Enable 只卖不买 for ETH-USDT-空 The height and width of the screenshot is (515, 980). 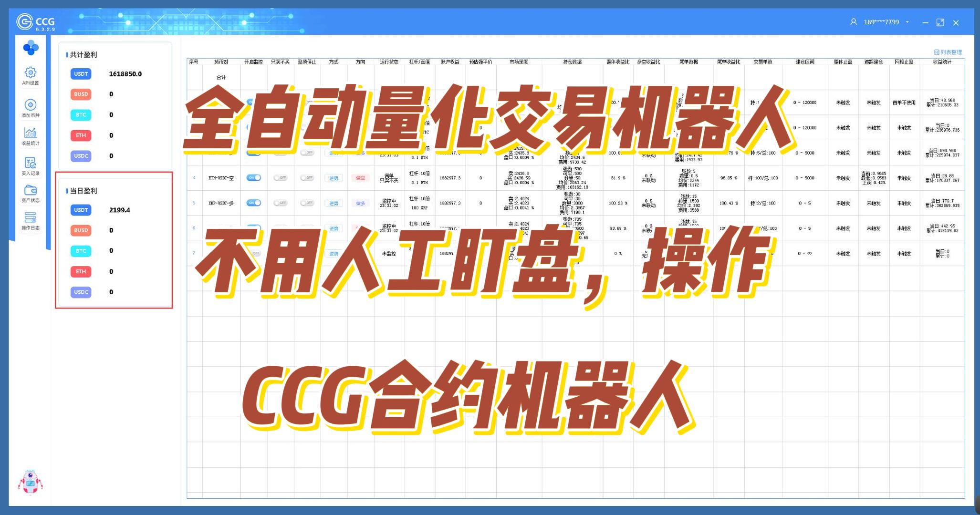tap(280, 178)
